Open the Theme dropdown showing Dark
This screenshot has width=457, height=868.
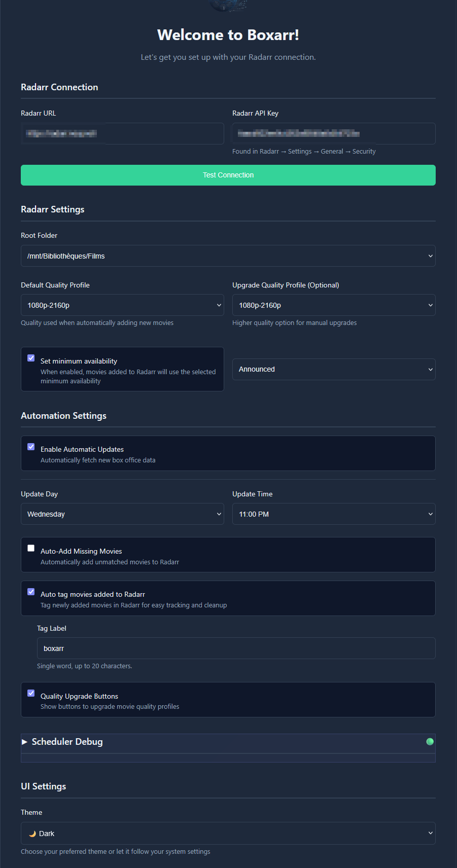pos(228,834)
